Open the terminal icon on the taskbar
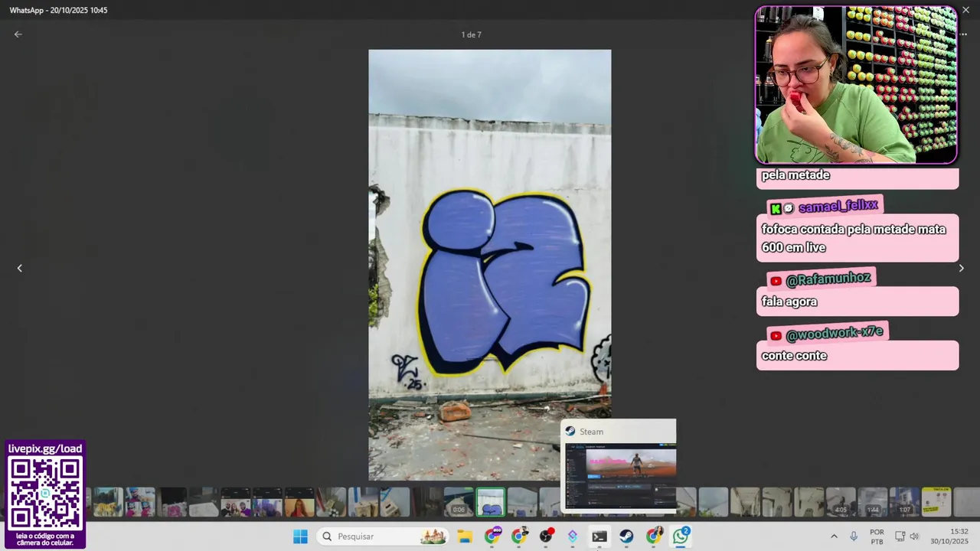The width and height of the screenshot is (980, 551). (x=599, y=536)
